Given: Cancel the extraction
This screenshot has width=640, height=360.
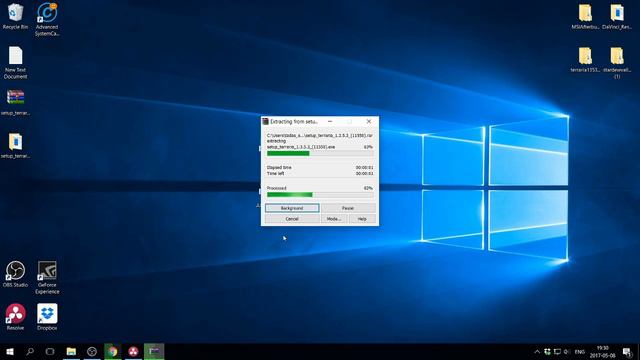Looking at the screenshot, I should click(292, 219).
